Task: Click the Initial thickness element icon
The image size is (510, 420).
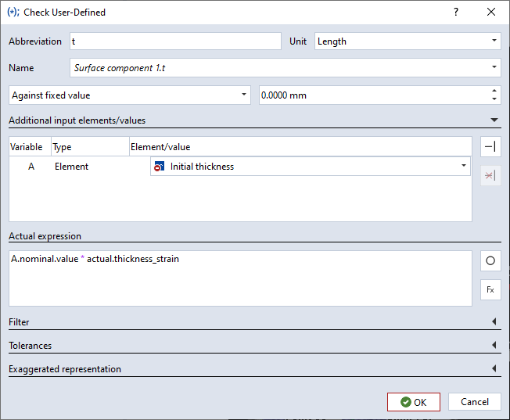Action: (x=160, y=167)
